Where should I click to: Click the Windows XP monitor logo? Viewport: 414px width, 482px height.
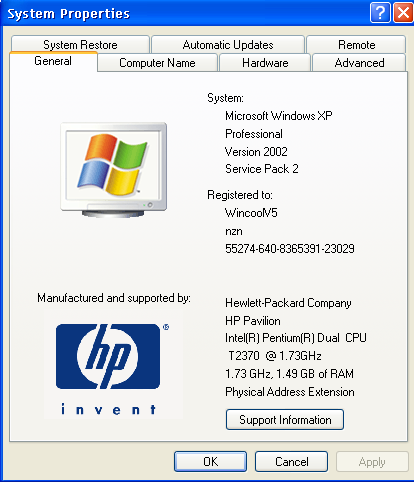(114, 170)
